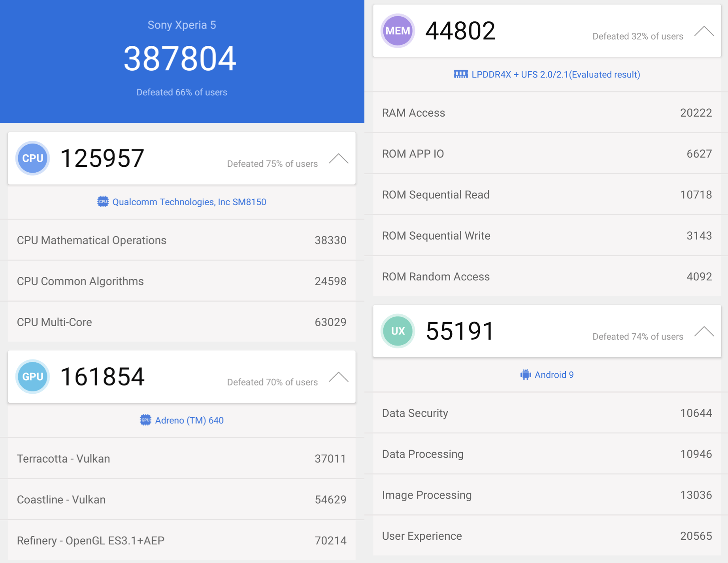Click the Android robot icon
This screenshot has width=728, height=563.
point(525,374)
